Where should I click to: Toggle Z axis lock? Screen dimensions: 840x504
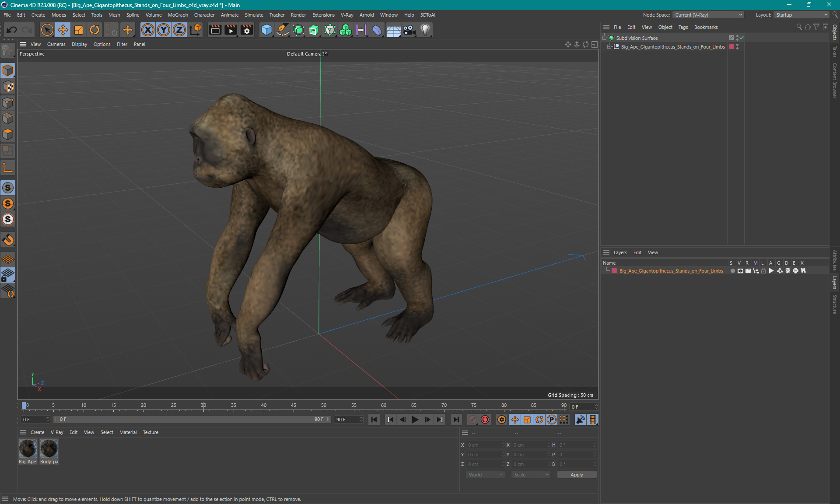(179, 30)
